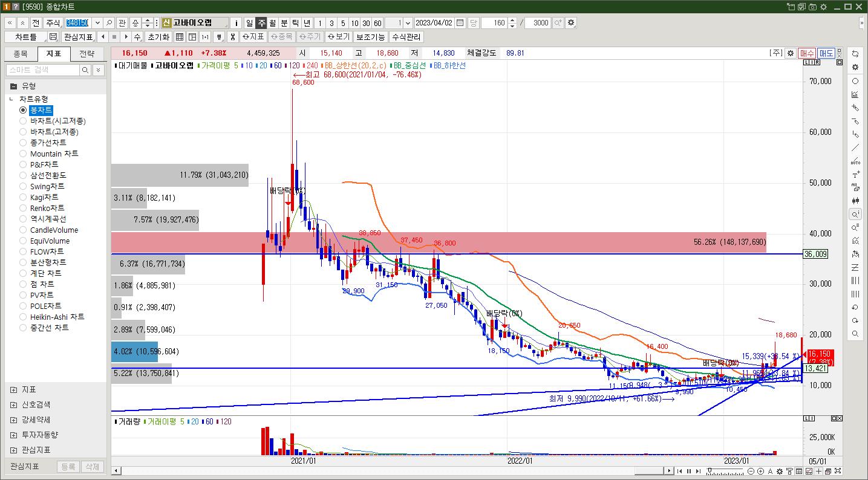The width and height of the screenshot is (868, 480).
Task: Click the refresh 보기 button
Action: [x=338, y=37]
